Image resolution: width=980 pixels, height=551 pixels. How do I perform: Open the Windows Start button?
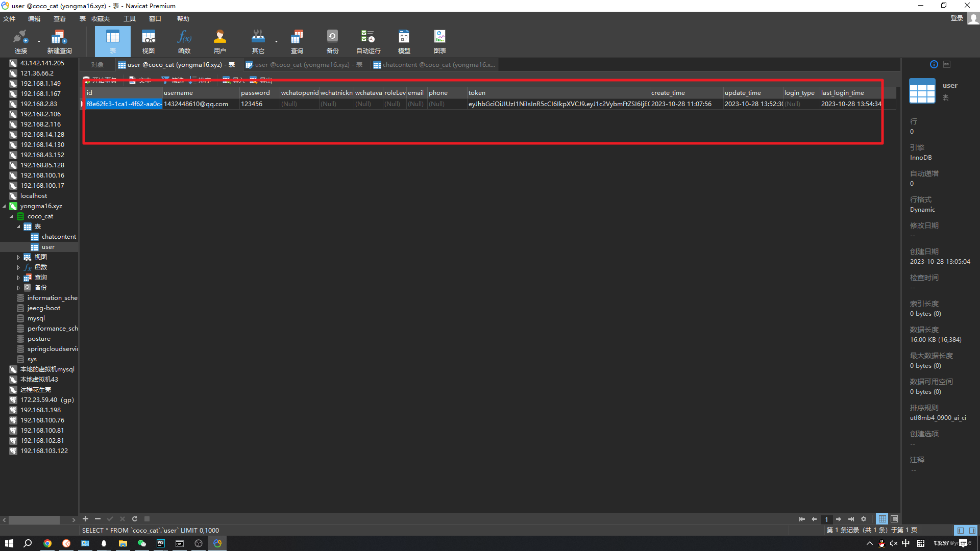coord(9,543)
